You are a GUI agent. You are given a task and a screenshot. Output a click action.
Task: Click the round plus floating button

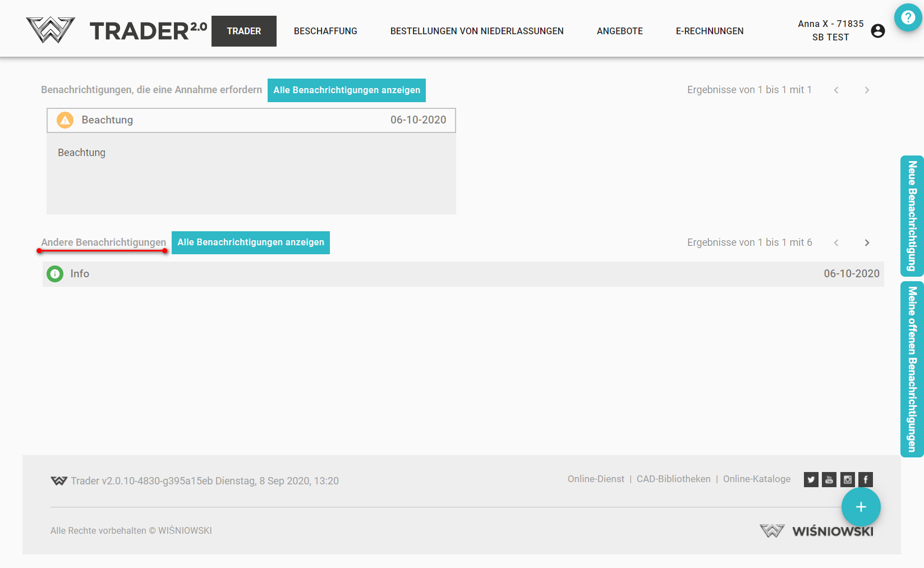tap(861, 507)
